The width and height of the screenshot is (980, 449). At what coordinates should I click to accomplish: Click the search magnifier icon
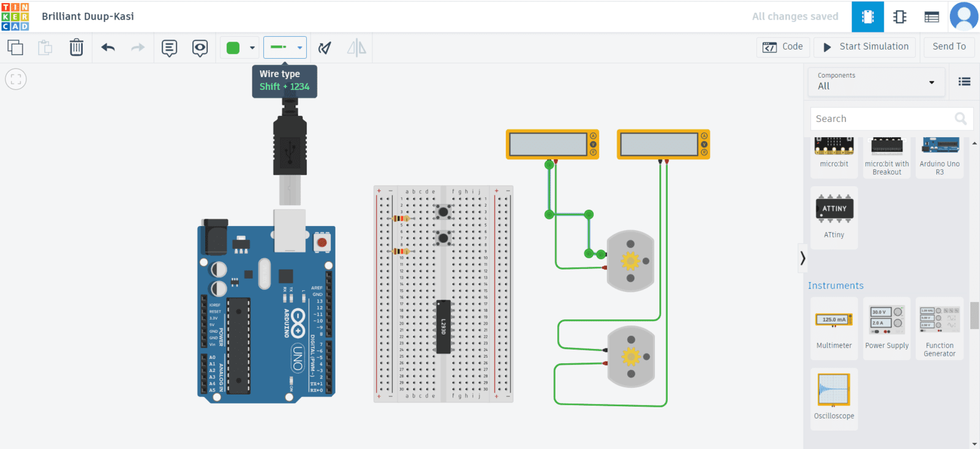pyautogui.click(x=960, y=119)
